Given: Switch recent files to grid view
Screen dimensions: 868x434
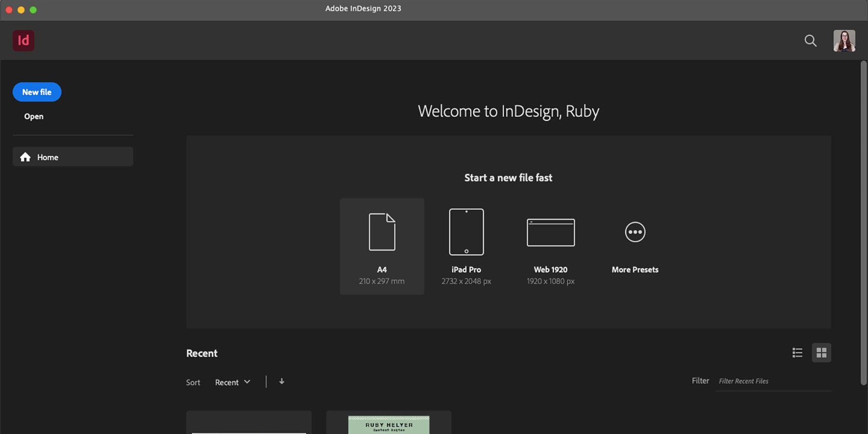Looking at the screenshot, I should tap(822, 353).
